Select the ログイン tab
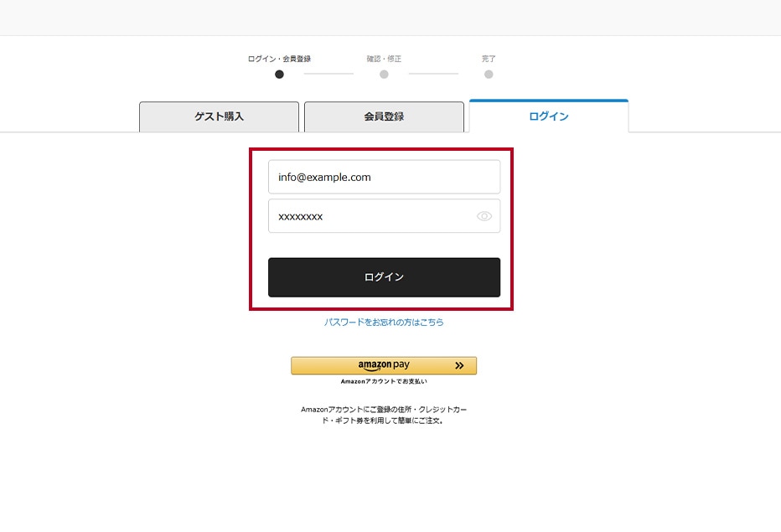Image resolution: width=781 pixels, height=532 pixels. point(549,116)
